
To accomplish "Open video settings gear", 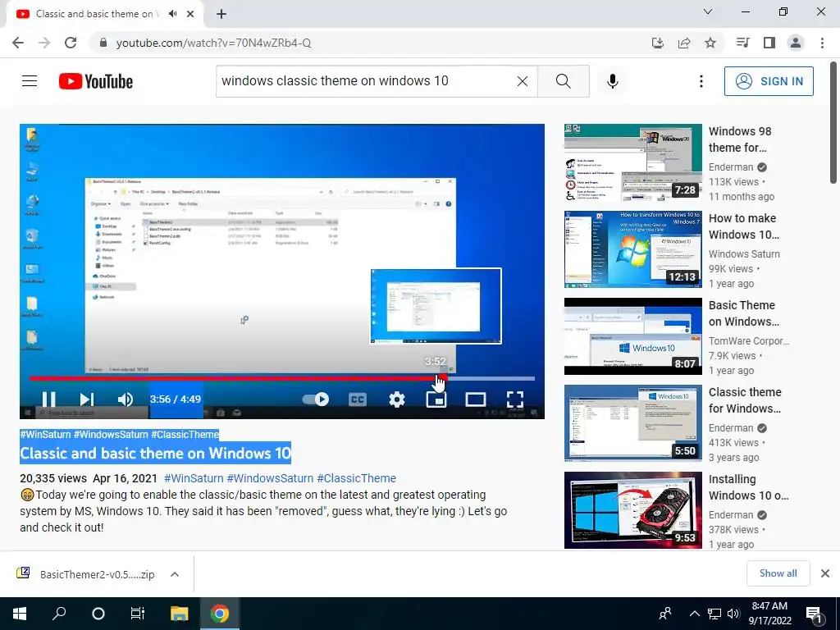I will click(x=397, y=399).
